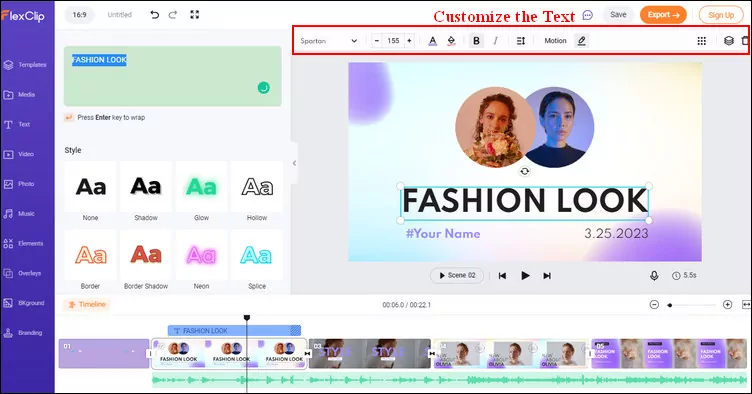Screen dimensions: 752x394
Task: Open the Templates sidebar panel
Action: coord(25,65)
